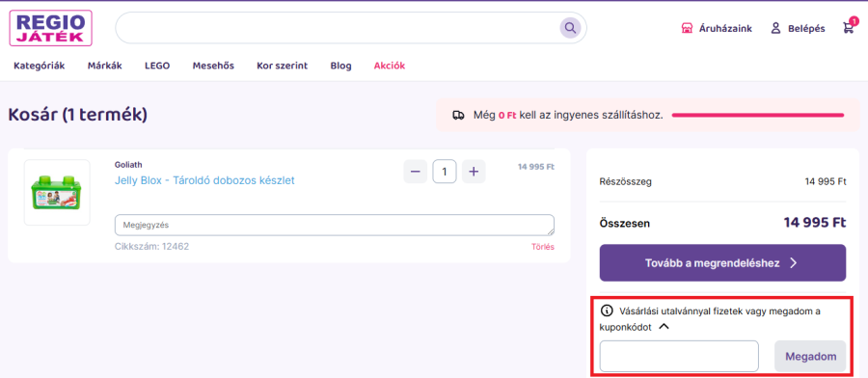
Task: Go to the Blog page
Action: tap(341, 66)
